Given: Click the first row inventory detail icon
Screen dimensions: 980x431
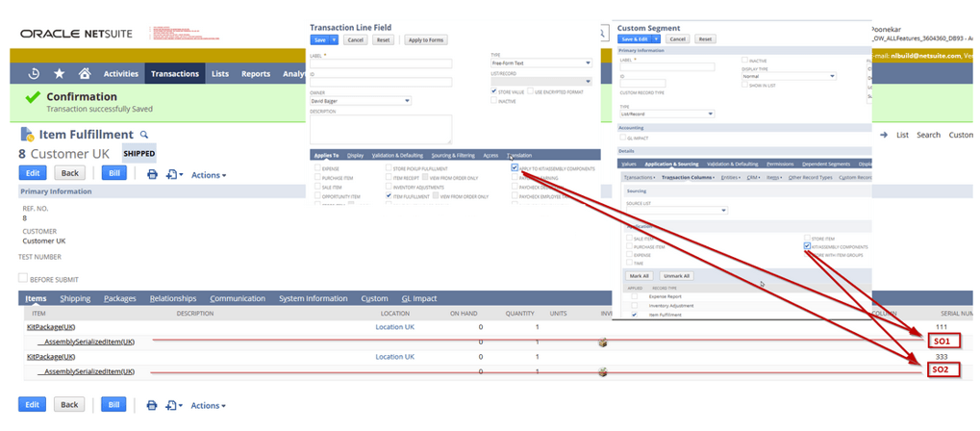Looking at the screenshot, I should click(603, 342).
